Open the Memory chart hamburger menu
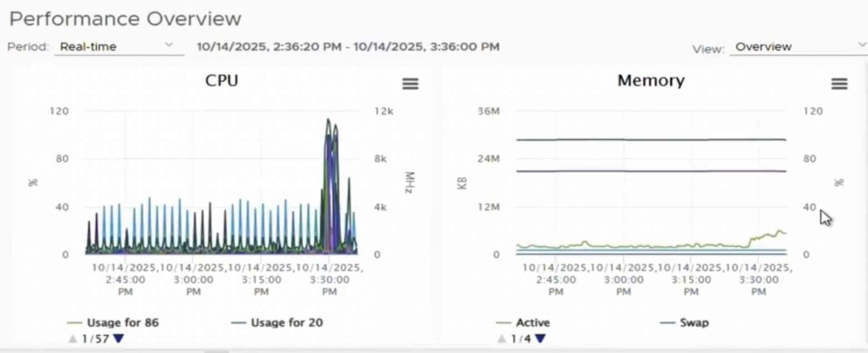Image resolution: width=868 pixels, height=353 pixels. [839, 84]
